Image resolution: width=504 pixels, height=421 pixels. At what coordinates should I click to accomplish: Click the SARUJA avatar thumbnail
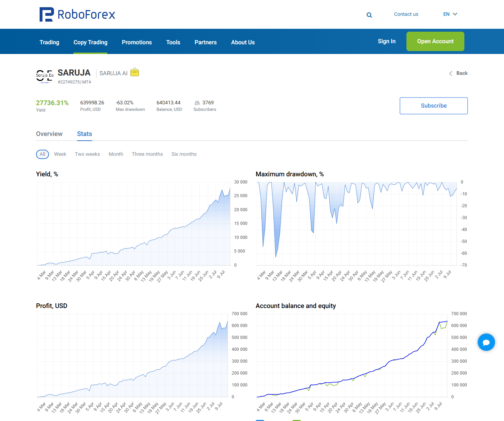(45, 76)
